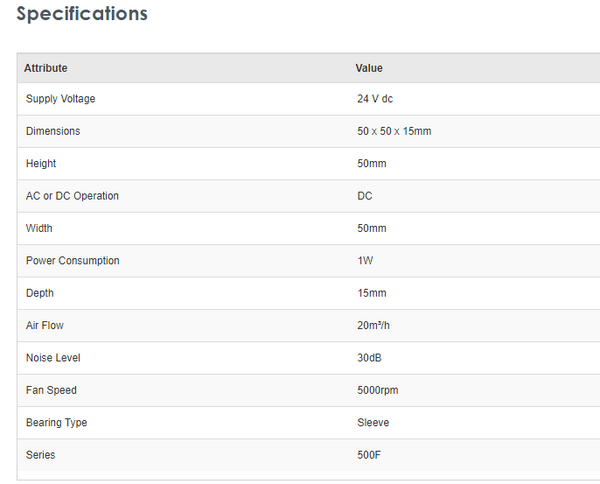Click the AC or DC Operation label
Viewport: 600px width, 484px height.
tap(72, 196)
